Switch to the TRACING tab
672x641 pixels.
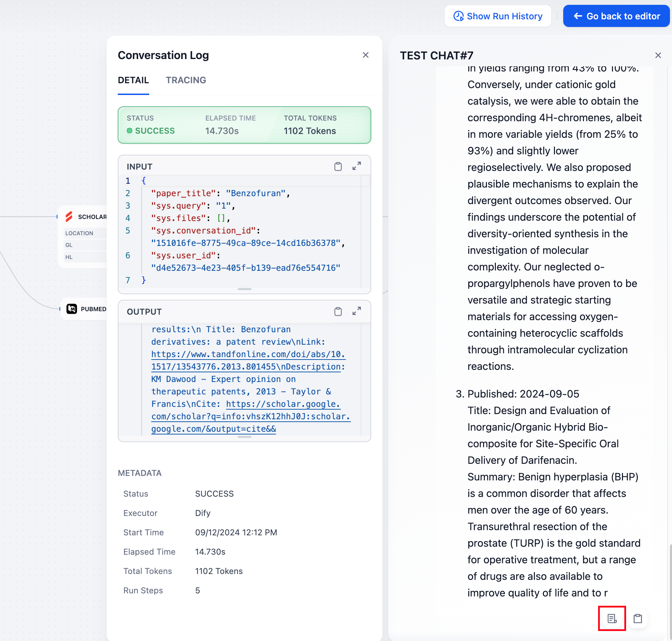point(186,80)
